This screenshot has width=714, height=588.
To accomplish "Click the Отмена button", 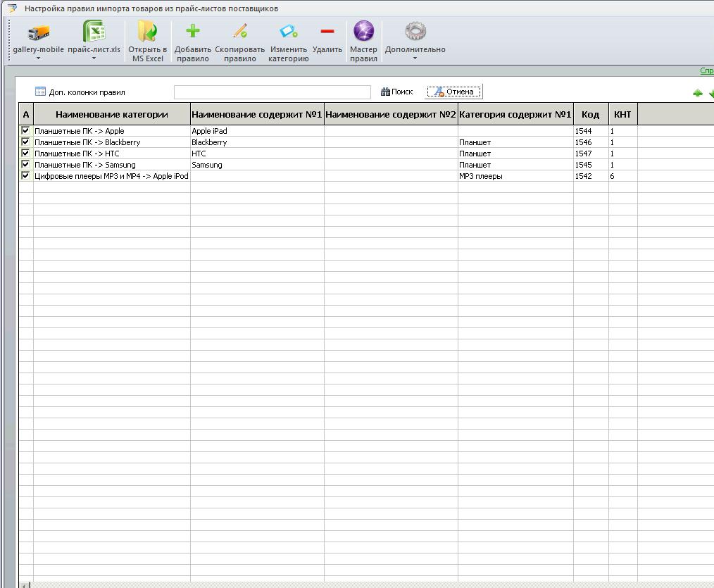I will coord(453,92).
